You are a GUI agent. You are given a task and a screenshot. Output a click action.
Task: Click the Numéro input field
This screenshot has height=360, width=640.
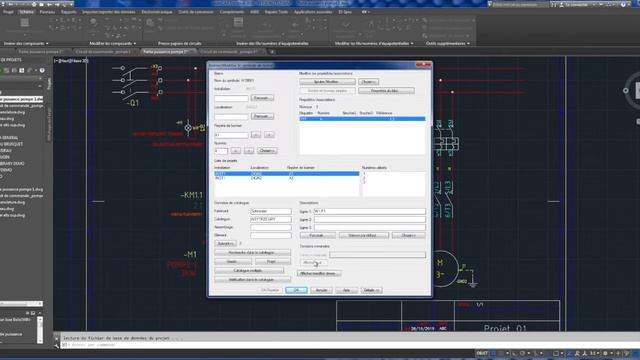[x=221, y=151]
